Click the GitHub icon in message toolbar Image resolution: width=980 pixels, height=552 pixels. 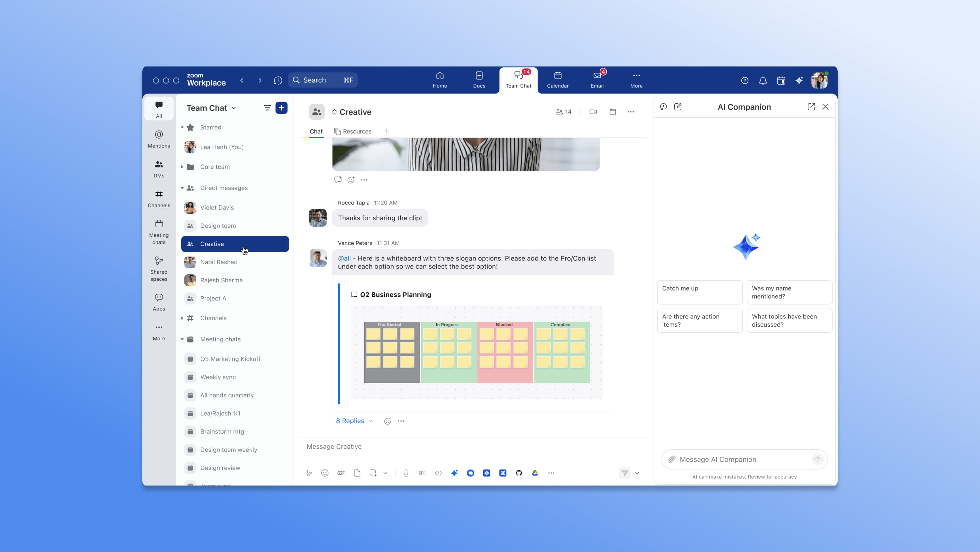coord(518,473)
